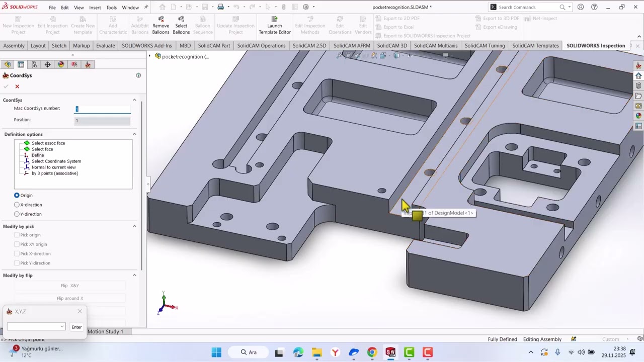Collapse the ribbon with the chevron
The width and height of the screenshot is (644, 362).
point(639,37)
